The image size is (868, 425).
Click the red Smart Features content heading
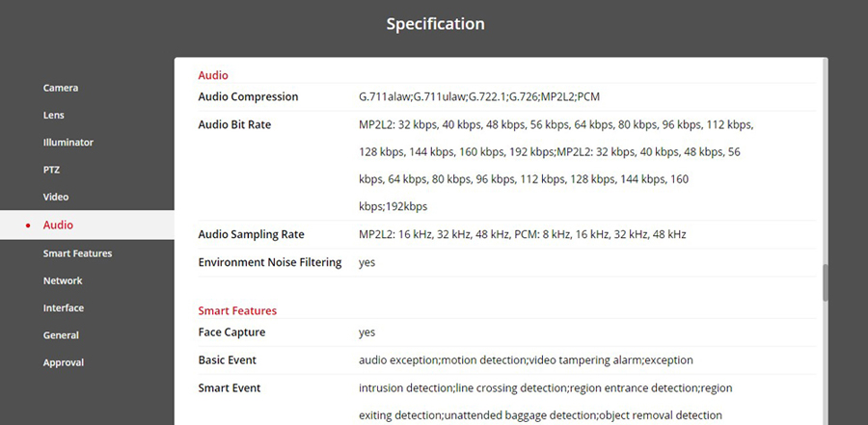click(237, 310)
